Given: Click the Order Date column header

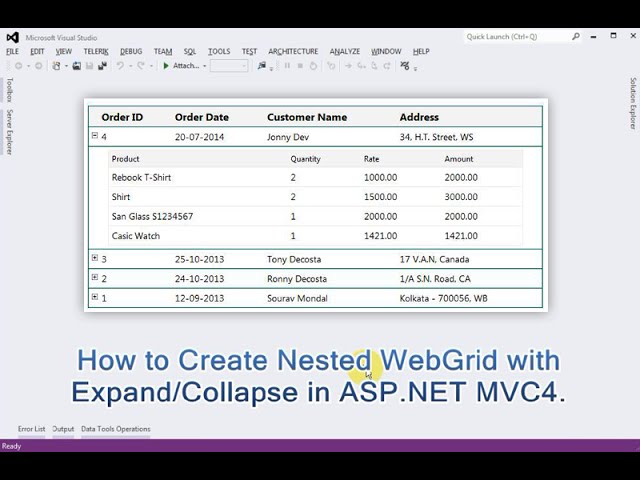Looking at the screenshot, I should [202, 117].
